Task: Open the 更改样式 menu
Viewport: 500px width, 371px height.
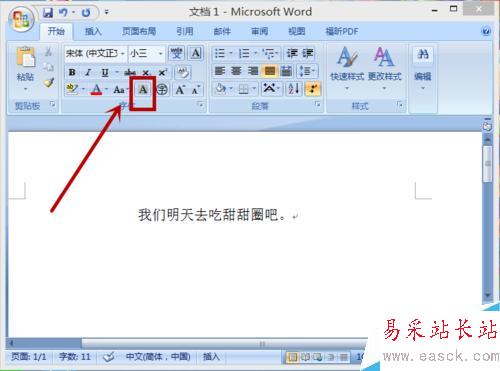Action: pos(384,69)
